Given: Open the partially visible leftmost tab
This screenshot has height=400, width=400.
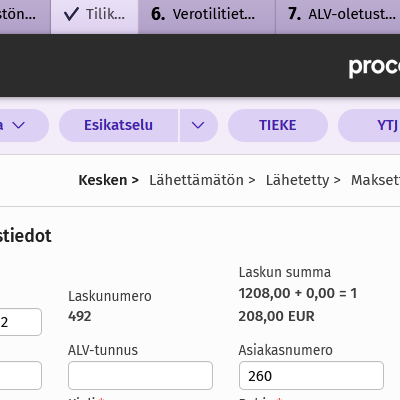Looking at the screenshot, I should click(x=25, y=16).
